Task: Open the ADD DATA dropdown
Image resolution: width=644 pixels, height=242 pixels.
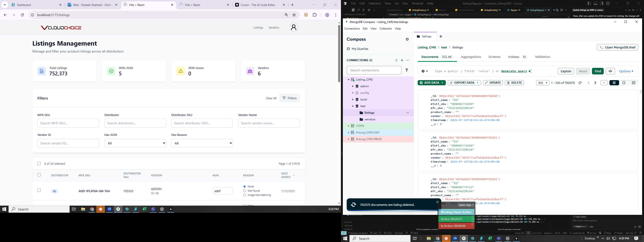Action: point(431,83)
